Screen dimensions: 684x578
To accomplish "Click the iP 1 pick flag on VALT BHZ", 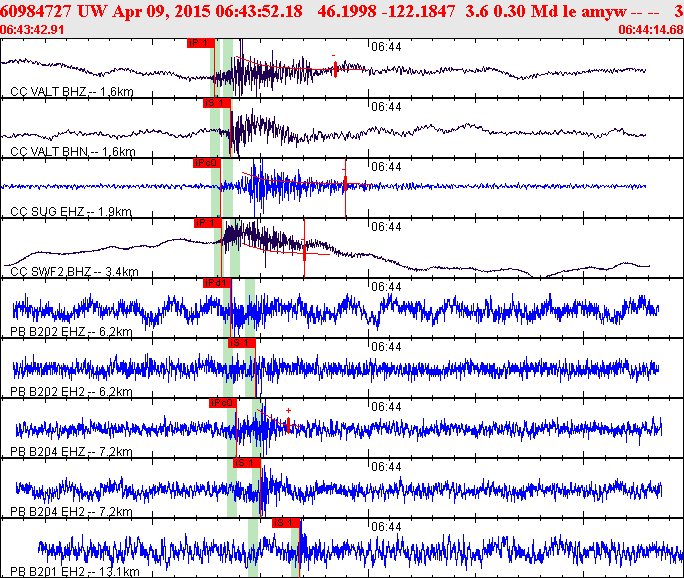I will [x=201, y=43].
